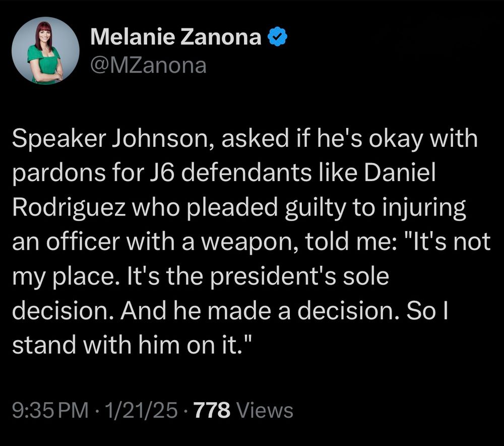Click the word "pardons" in the tweet

coord(59,173)
